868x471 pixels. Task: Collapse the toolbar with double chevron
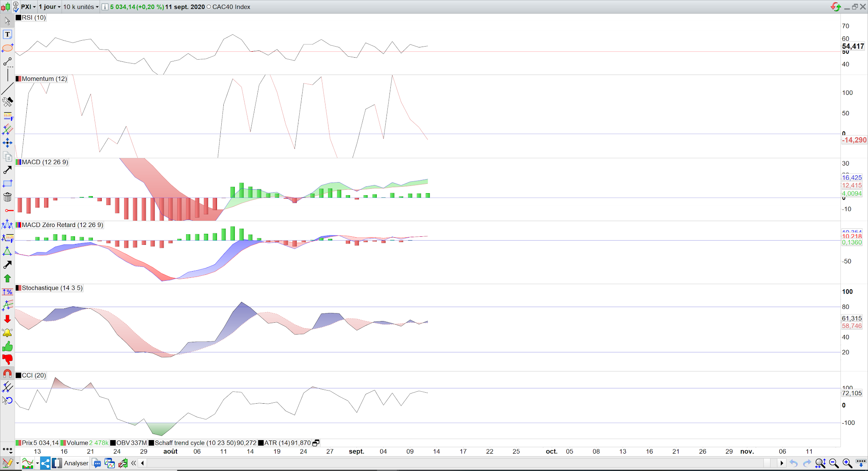[x=134, y=463]
